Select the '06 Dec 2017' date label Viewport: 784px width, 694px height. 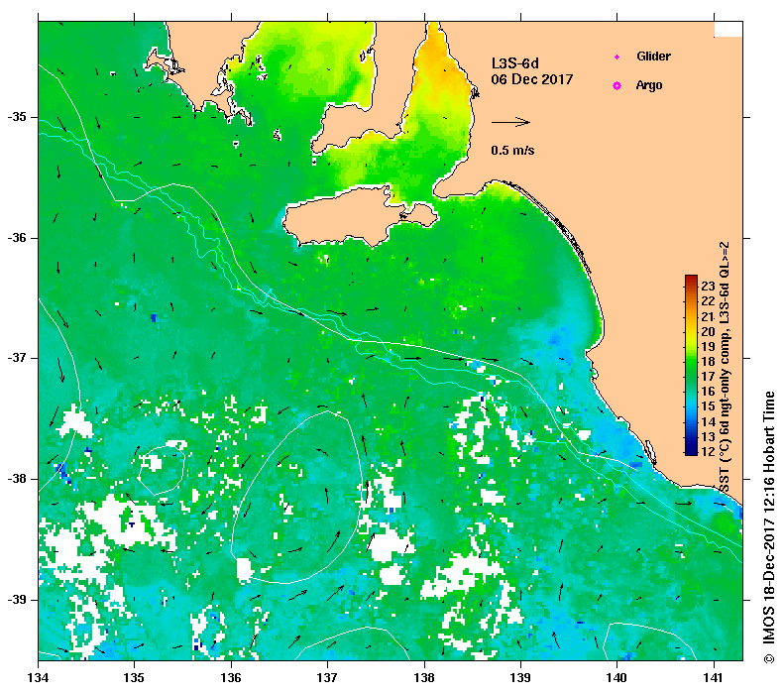[x=532, y=79]
